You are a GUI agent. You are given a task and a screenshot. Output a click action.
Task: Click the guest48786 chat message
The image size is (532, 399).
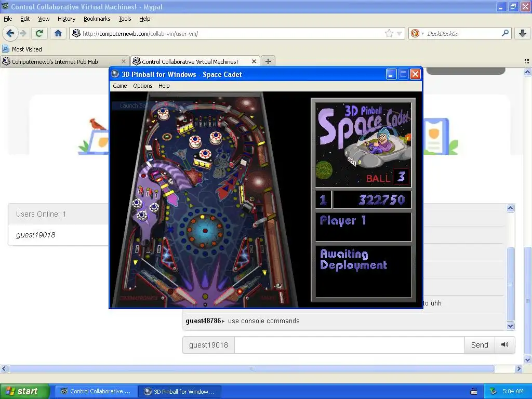coord(242,321)
